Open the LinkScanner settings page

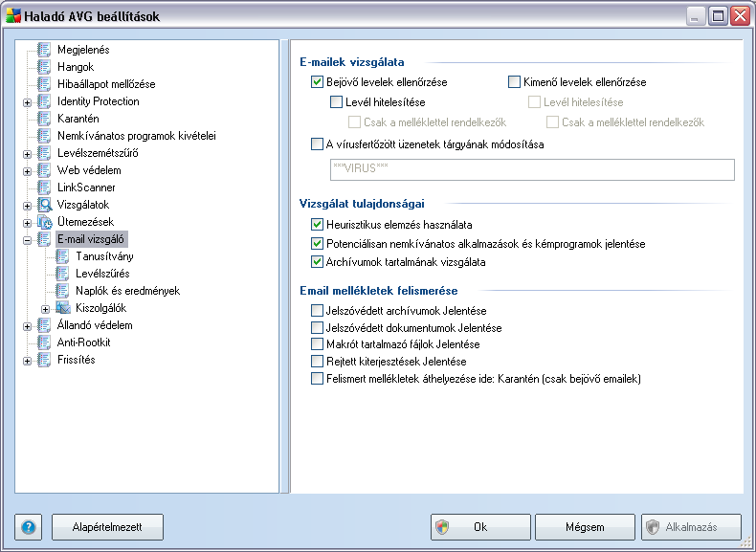point(86,188)
